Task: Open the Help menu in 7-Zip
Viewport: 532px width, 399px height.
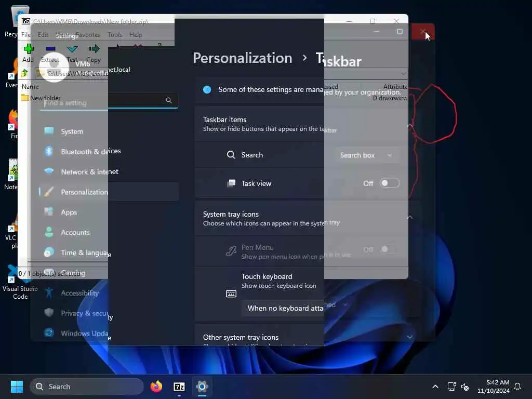Action: (x=136, y=35)
